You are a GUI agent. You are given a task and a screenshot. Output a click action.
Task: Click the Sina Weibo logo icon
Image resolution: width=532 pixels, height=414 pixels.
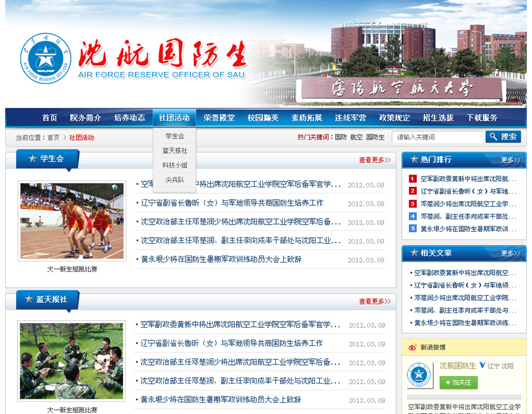(413, 347)
